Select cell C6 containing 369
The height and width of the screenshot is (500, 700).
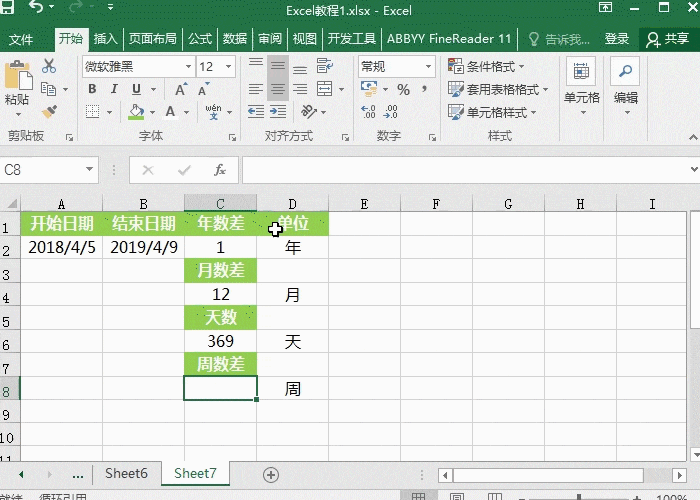[221, 342]
